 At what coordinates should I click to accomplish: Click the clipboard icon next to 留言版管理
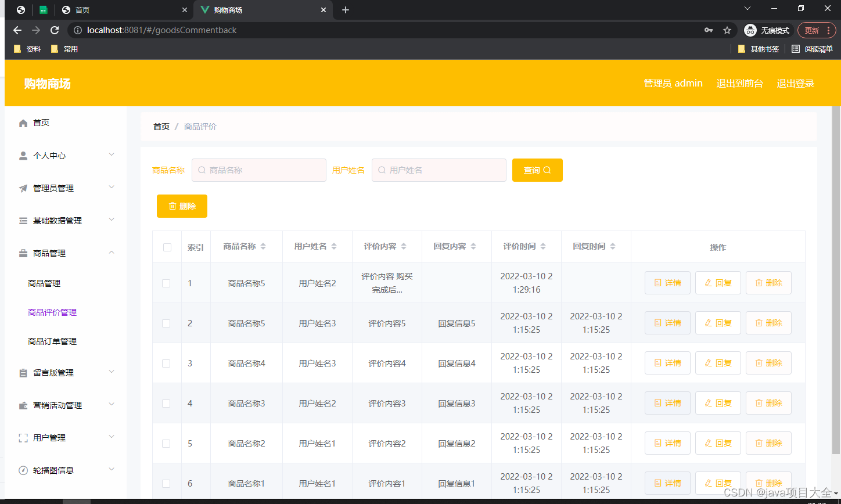[x=23, y=373]
